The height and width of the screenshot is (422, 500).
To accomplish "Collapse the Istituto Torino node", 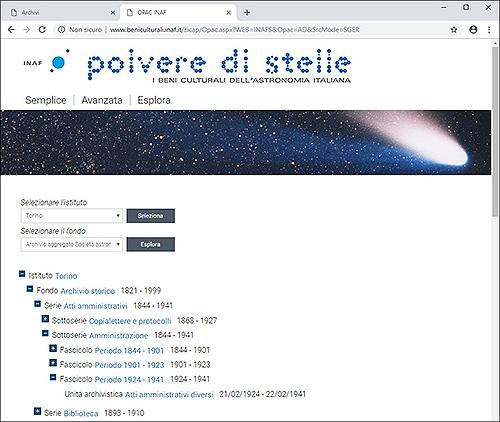I will click(22, 274).
